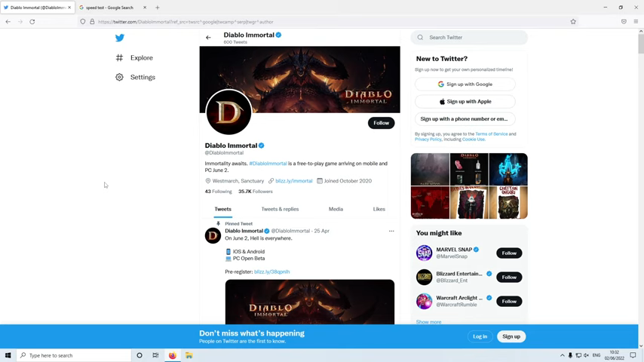The image size is (644, 362).
Task: Sign up with phone number or email
Action: pyautogui.click(x=465, y=118)
